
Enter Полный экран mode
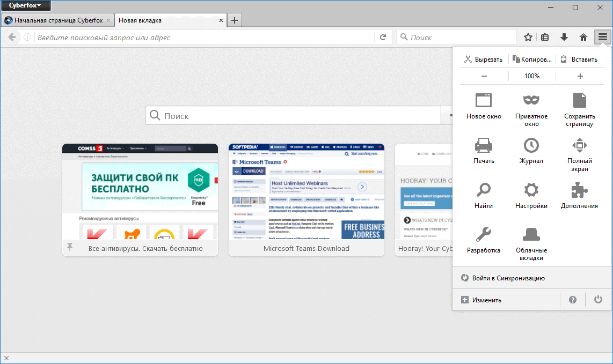coord(579,155)
